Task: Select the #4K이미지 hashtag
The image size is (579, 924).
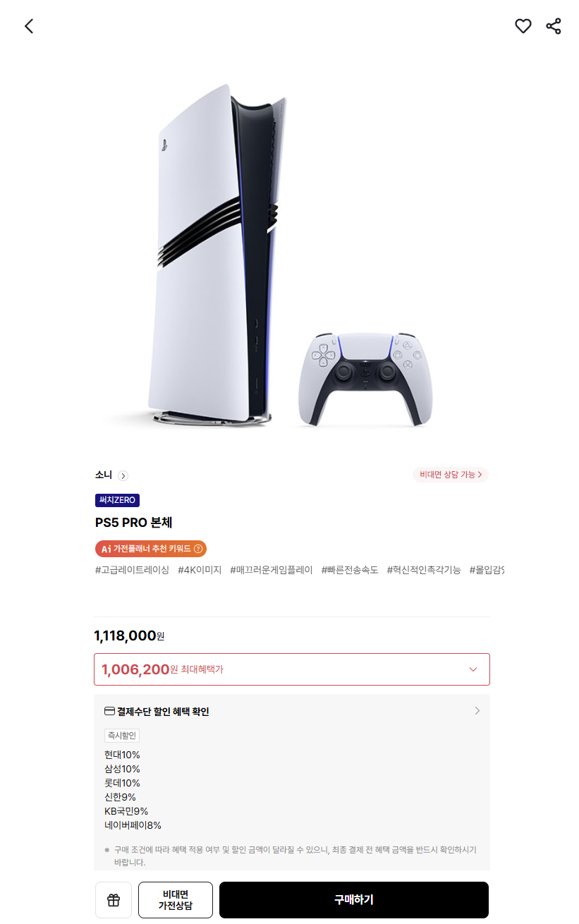Action: pos(200,570)
